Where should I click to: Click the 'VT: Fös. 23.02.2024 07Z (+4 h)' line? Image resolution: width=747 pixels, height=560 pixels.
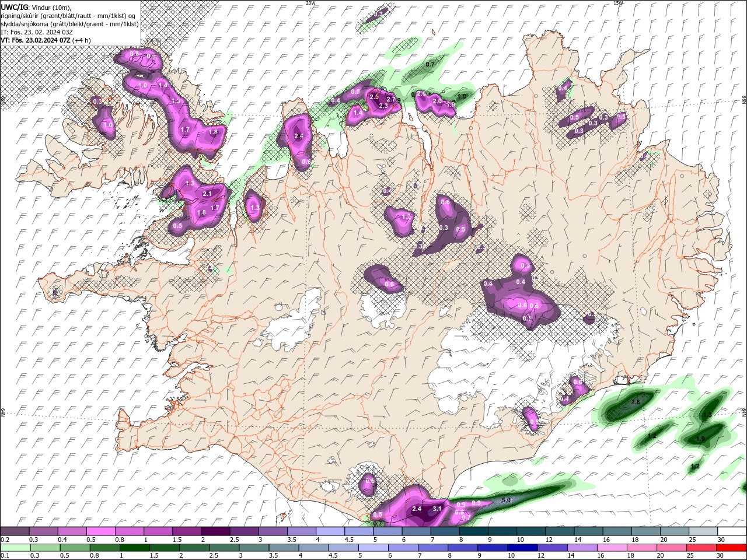click(46, 40)
